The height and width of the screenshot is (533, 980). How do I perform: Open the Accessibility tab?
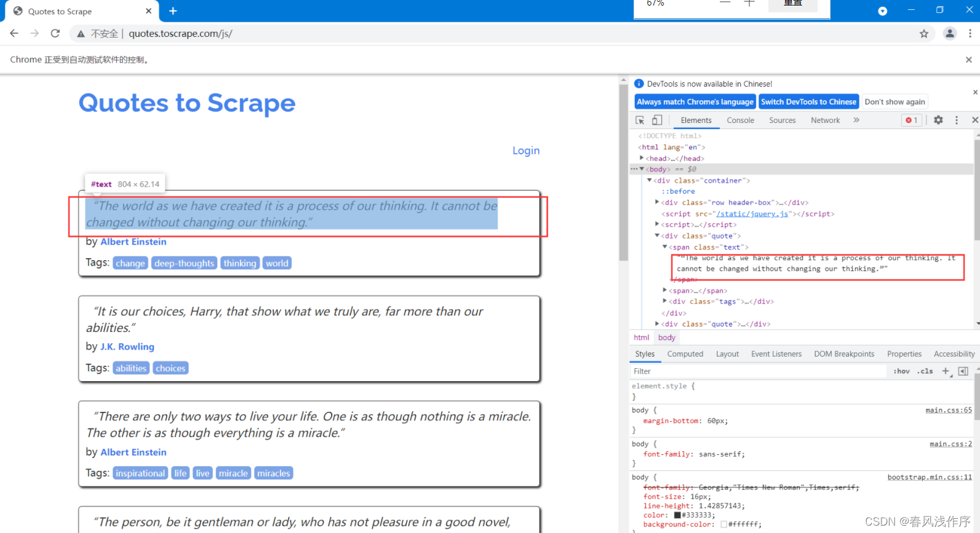954,354
